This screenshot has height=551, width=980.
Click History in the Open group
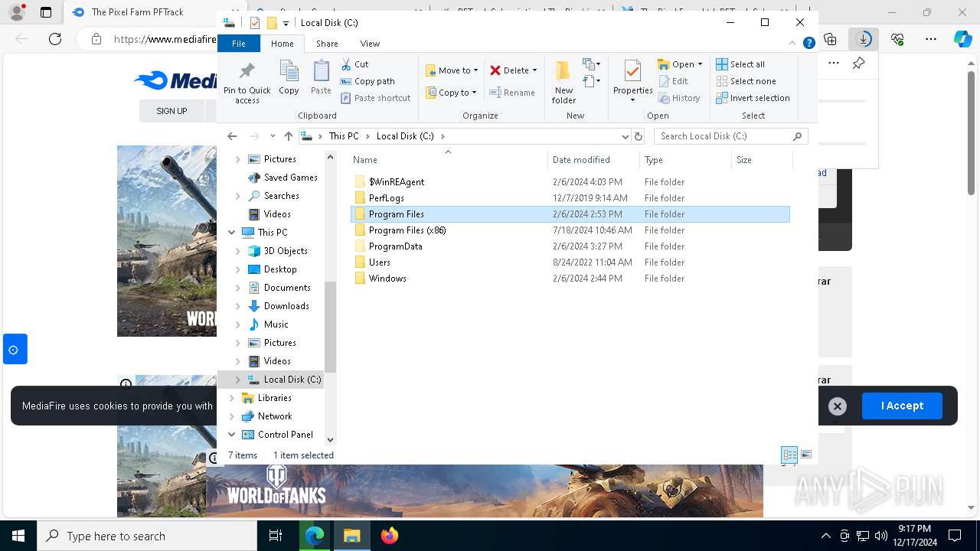pyautogui.click(x=679, y=98)
